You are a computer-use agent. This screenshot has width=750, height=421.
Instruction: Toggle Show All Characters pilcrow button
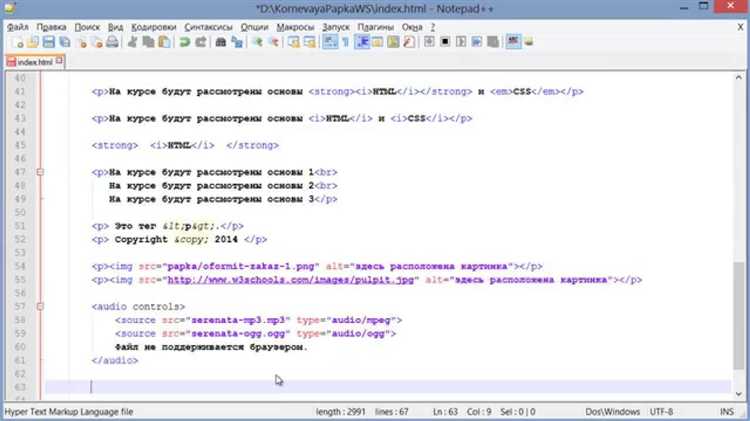(345, 42)
